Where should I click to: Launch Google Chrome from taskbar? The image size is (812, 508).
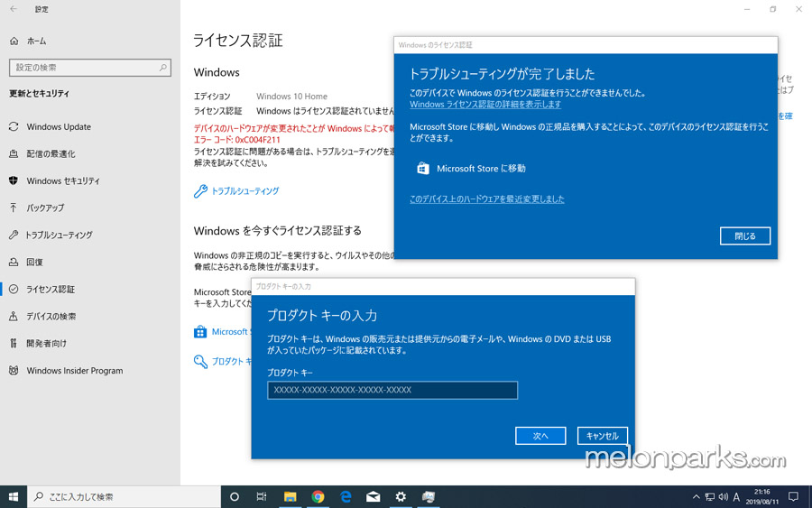pyautogui.click(x=318, y=496)
